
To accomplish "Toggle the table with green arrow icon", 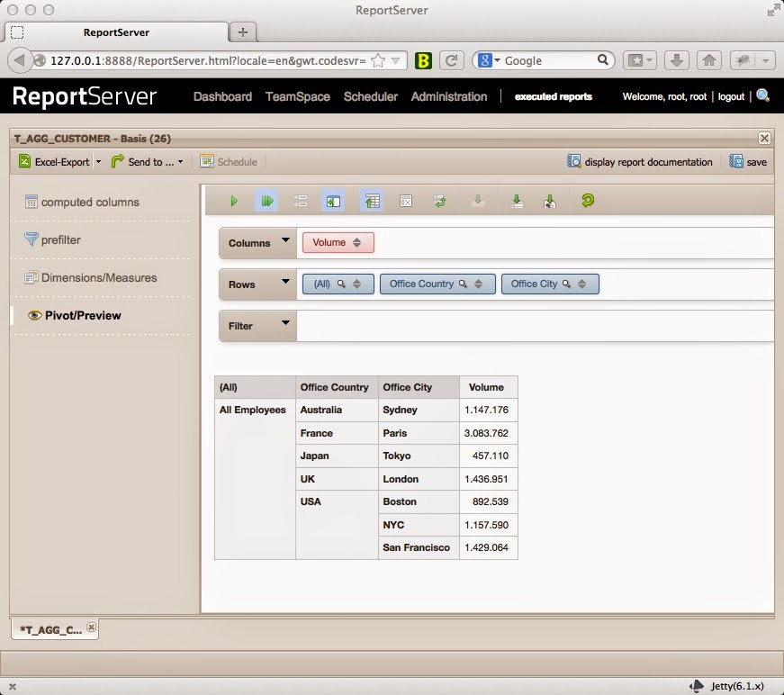I will pyautogui.click(x=372, y=201).
